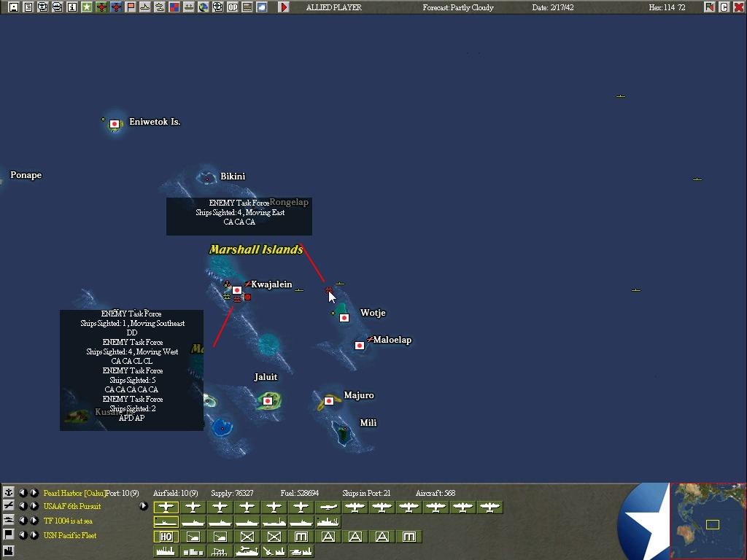
Task: Click the globe toolbar icon
Action: pyautogui.click(x=204, y=7)
